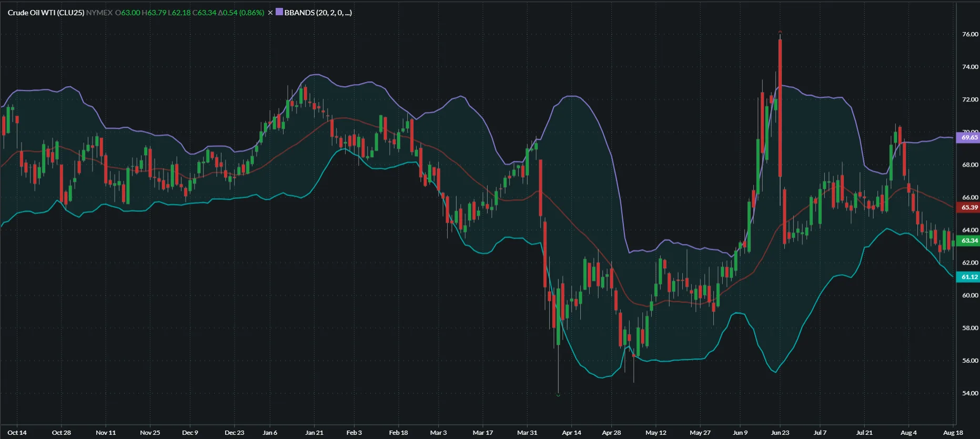980x439 pixels.
Task: Click the low-price marker below the April low
Action: 558,394
